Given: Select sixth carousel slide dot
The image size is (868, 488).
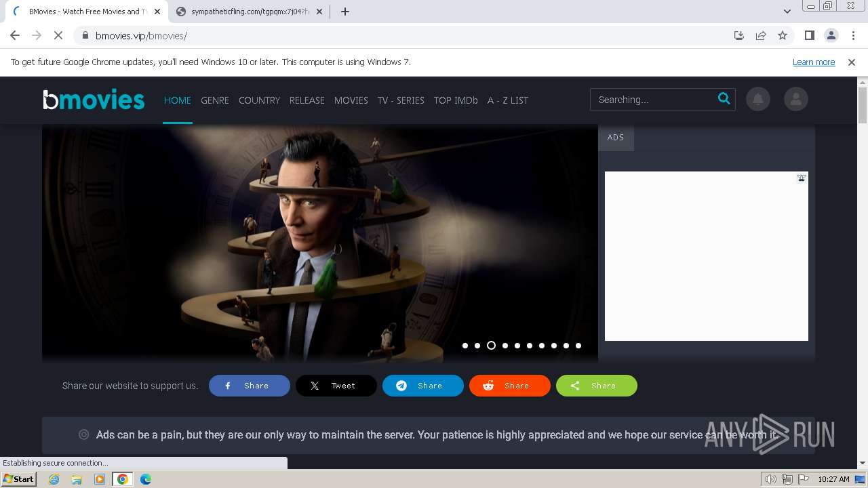Looking at the screenshot, I should point(529,346).
